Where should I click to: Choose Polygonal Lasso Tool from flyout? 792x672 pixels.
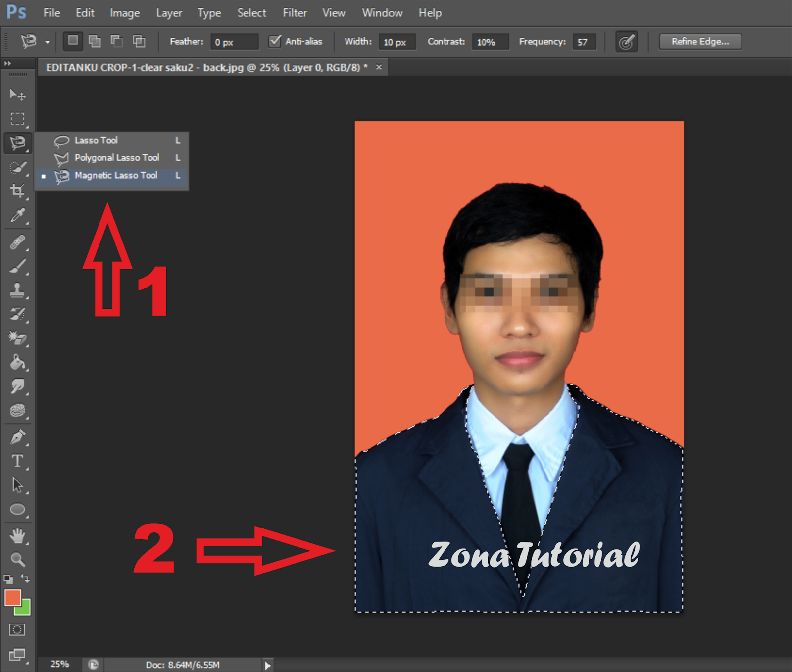click(x=112, y=158)
